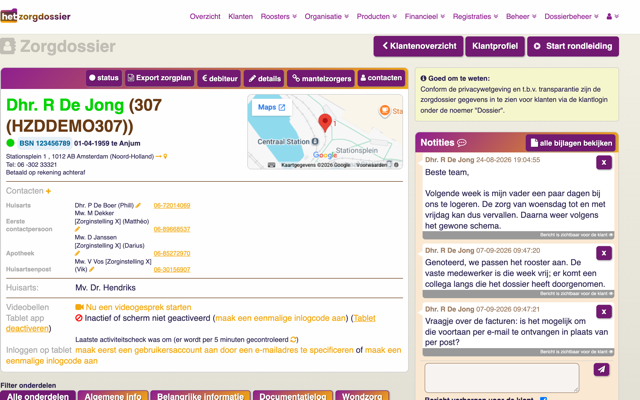Call phone number 06-72014069
This screenshot has height=400, width=640.
(x=172, y=205)
